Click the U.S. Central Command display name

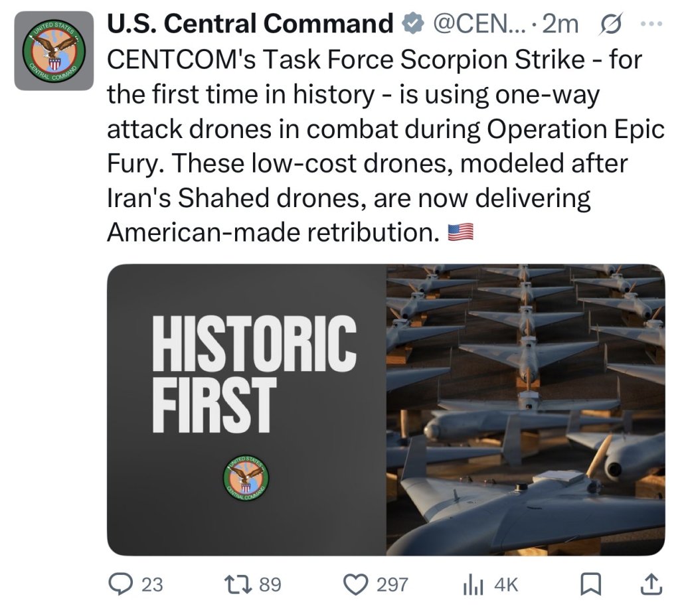[250, 23]
